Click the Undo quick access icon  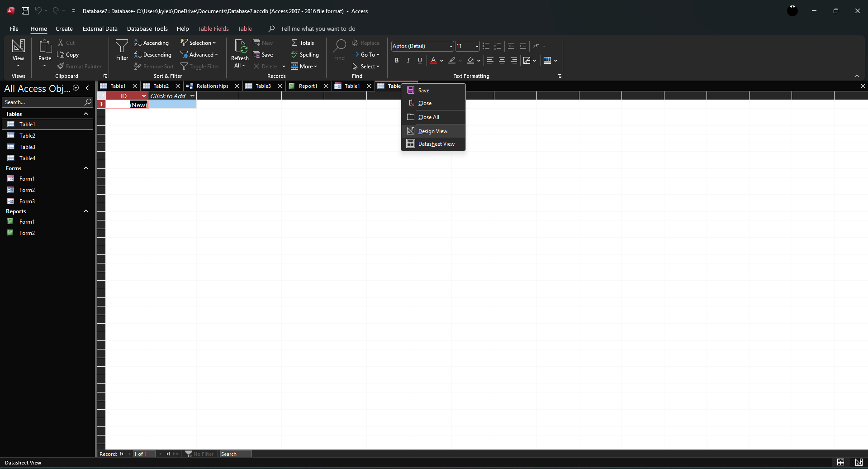click(x=38, y=11)
